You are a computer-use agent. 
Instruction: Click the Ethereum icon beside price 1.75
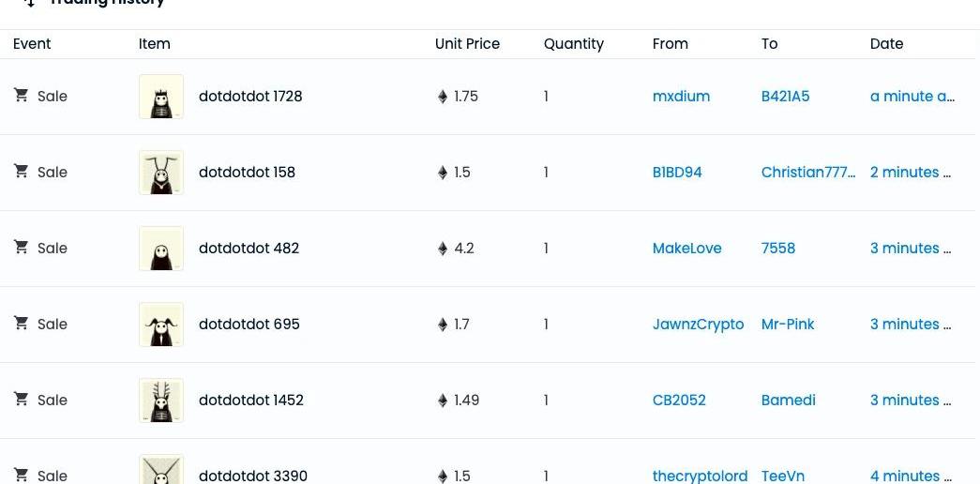(x=443, y=97)
